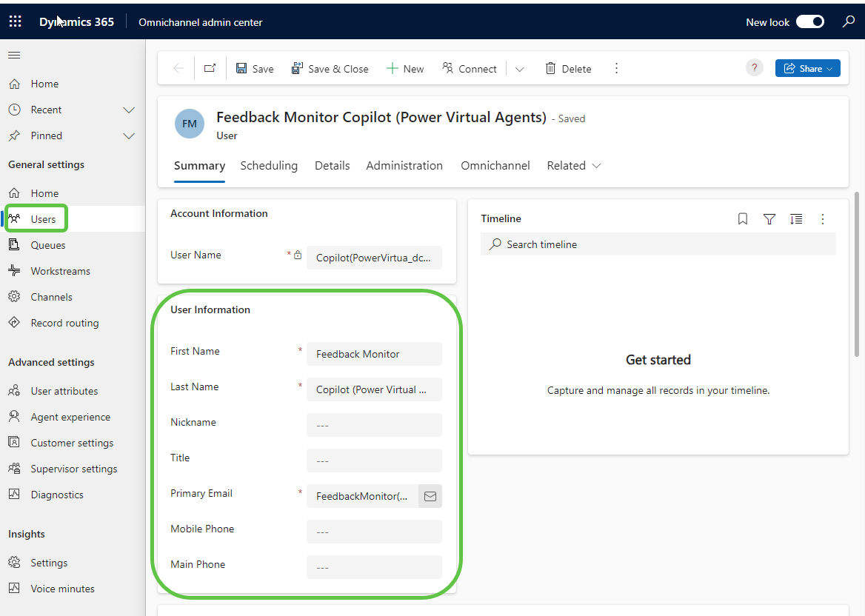Click the timeline sort order icon
Viewport: 865px width, 616px height.
[796, 219]
